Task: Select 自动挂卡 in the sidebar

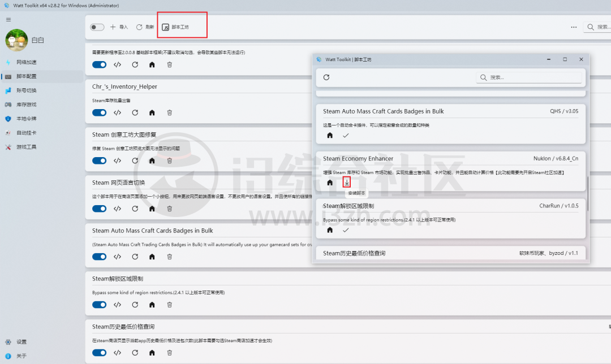Action: pyautogui.click(x=42, y=133)
